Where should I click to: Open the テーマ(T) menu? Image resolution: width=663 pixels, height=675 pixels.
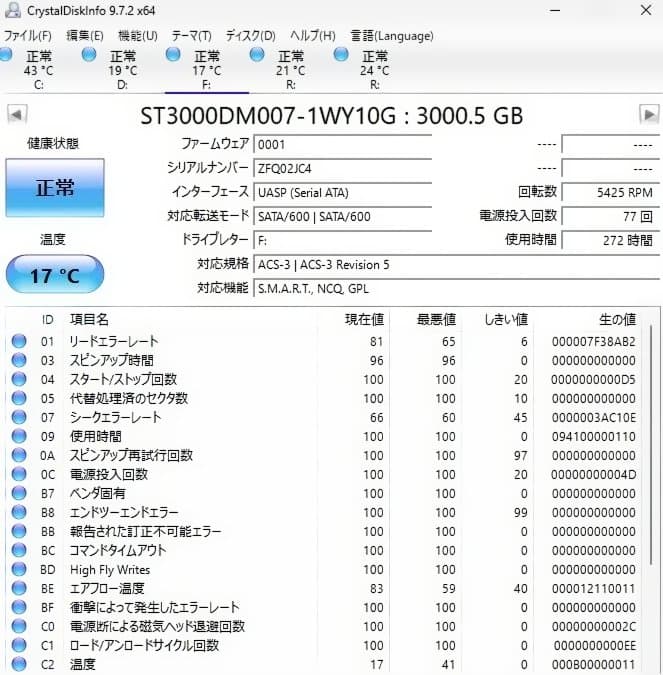click(192, 35)
